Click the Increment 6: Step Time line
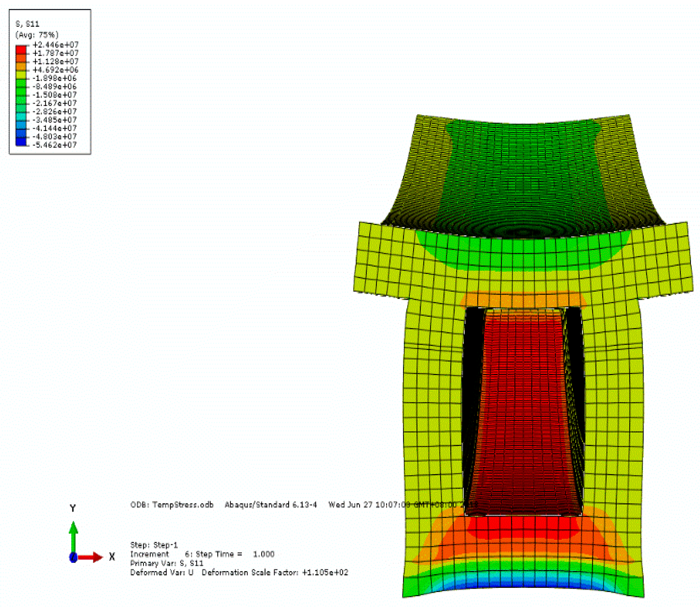This screenshot has height=607, width=700. (x=202, y=554)
